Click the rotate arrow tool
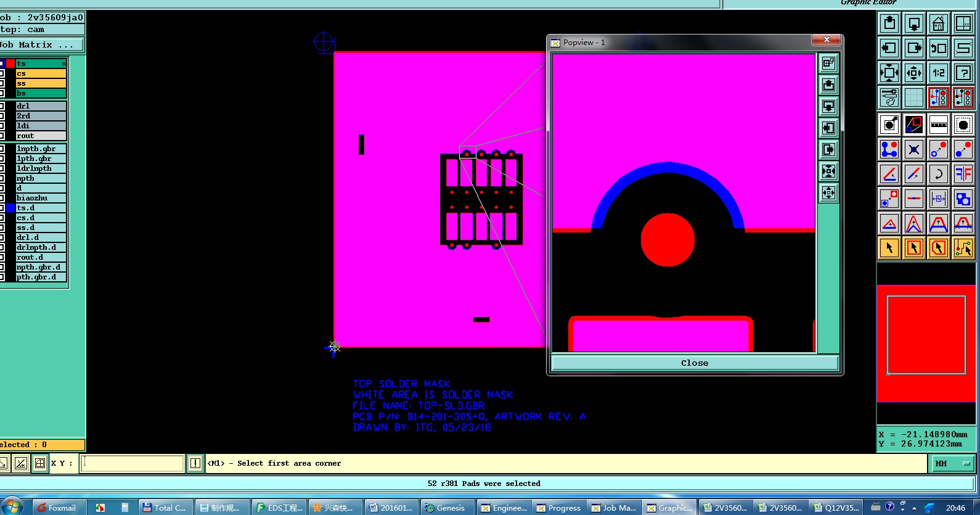The height and width of the screenshot is (515, 980). click(x=939, y=174)
